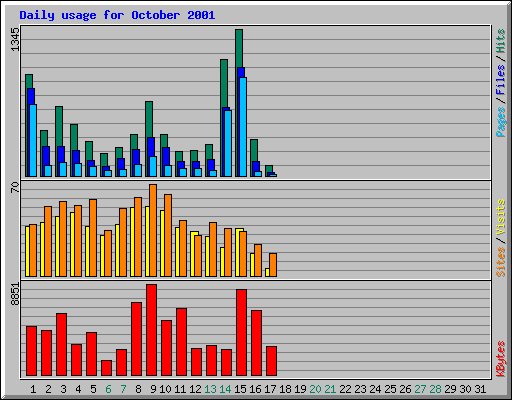Select the red KBytes bar for day 16

(256, 343)
